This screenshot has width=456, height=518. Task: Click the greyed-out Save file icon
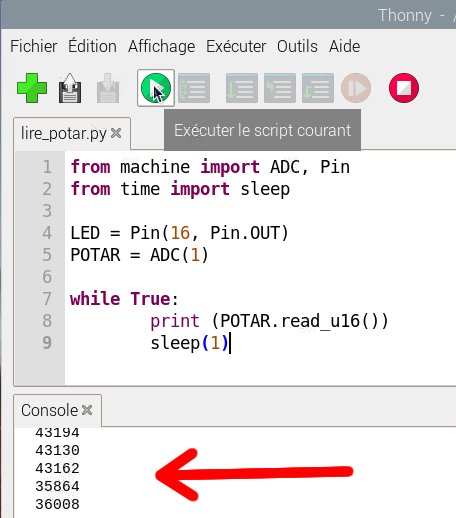tap(108, 88)
